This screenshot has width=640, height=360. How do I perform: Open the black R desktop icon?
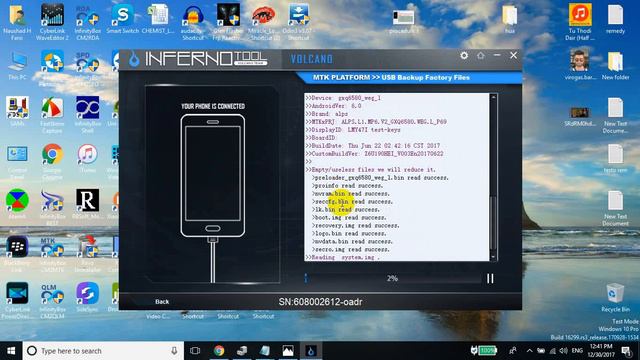[87, 203]
